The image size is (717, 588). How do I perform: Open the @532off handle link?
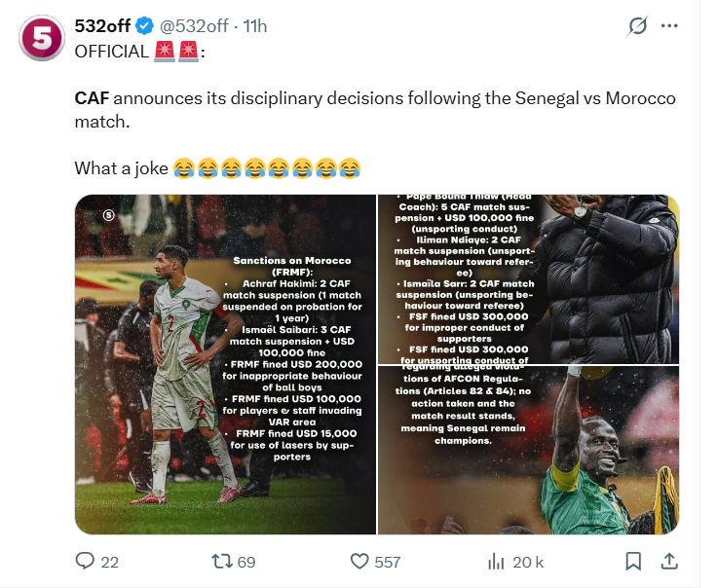tap(199, 27)
